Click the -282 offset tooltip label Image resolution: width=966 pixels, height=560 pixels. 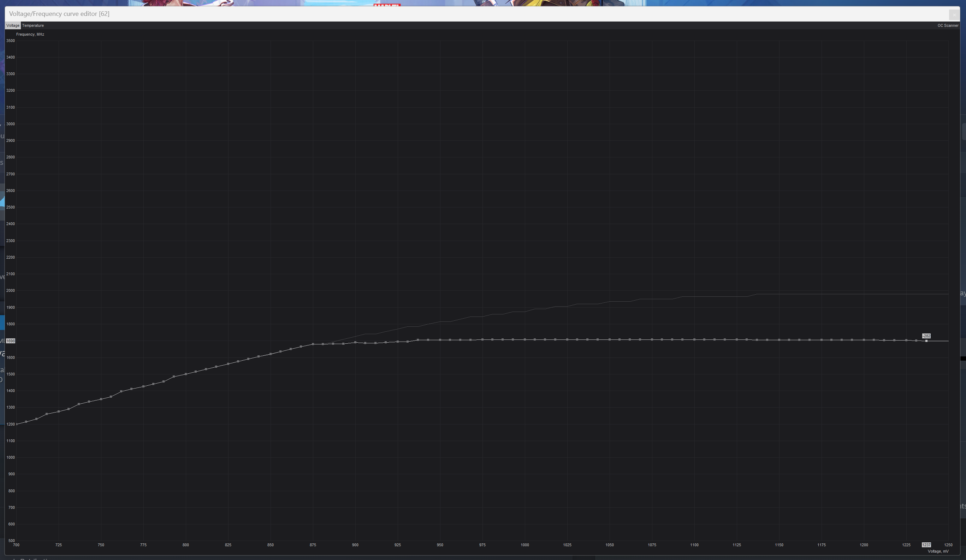pyautogui.click(x=926, y=336)
